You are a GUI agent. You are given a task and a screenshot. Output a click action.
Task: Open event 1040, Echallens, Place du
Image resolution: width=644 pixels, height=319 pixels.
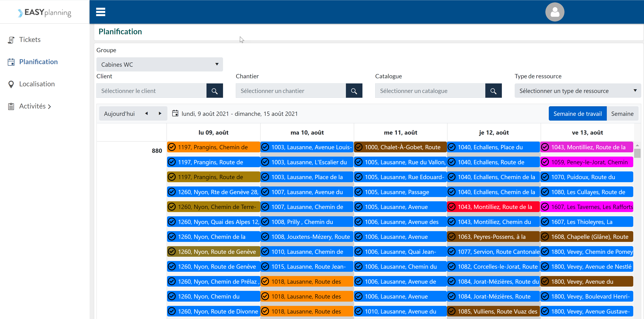point(493,147)
